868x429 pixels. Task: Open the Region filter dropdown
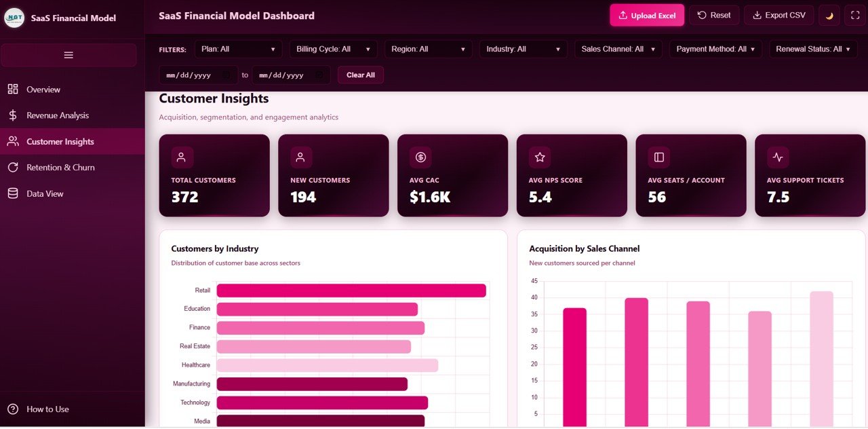428,49
